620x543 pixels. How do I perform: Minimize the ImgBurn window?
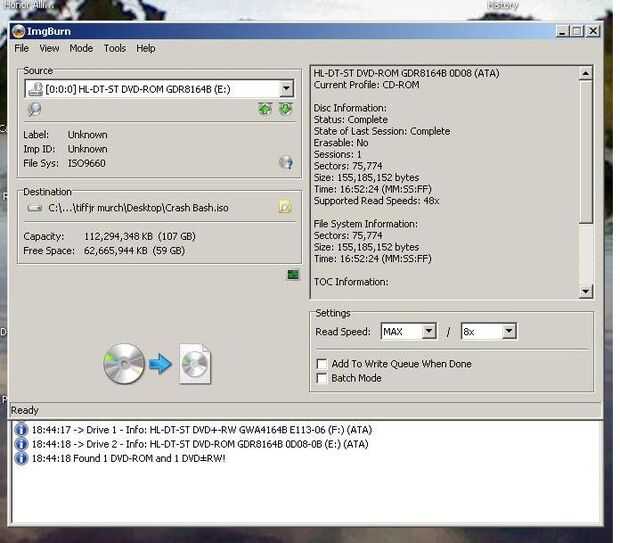pos(562,31)
